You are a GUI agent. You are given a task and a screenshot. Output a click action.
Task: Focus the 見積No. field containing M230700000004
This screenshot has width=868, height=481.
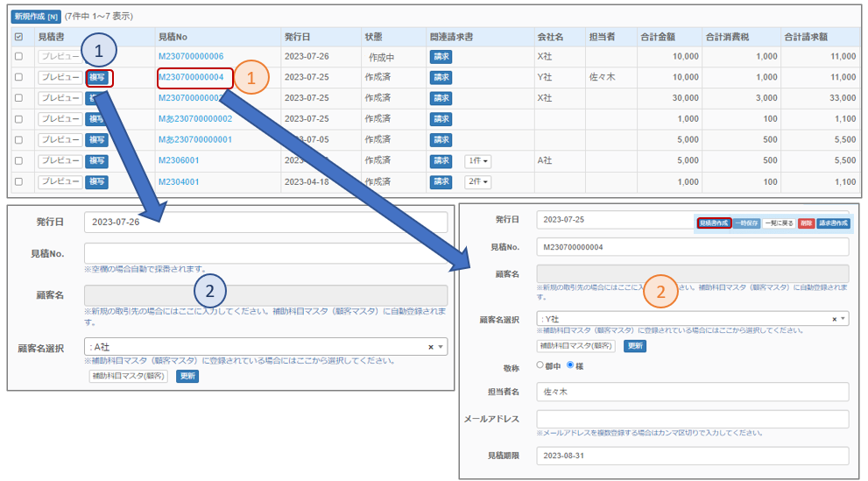pos(692,247)
